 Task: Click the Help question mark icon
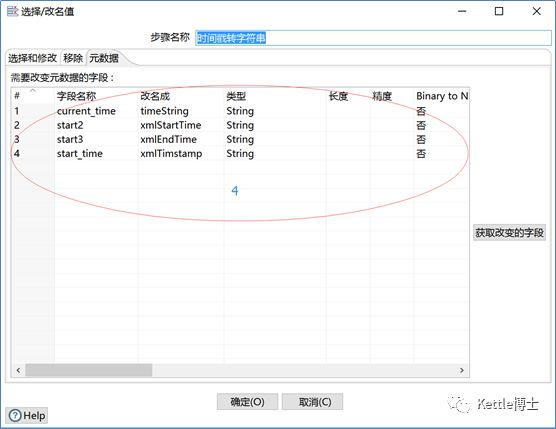[x=15, y=415]
